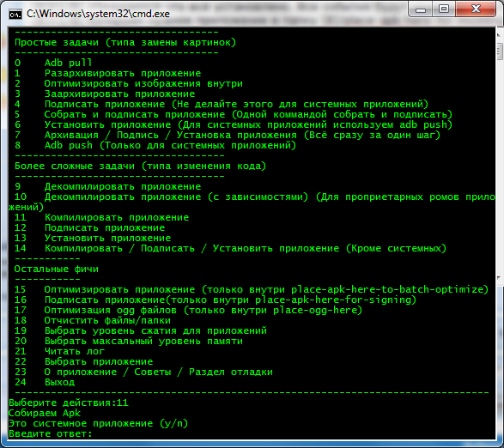Click the vertical scrollbar thumb
Viewport: 504px width, 448px height.
click(x=500, y=51)
